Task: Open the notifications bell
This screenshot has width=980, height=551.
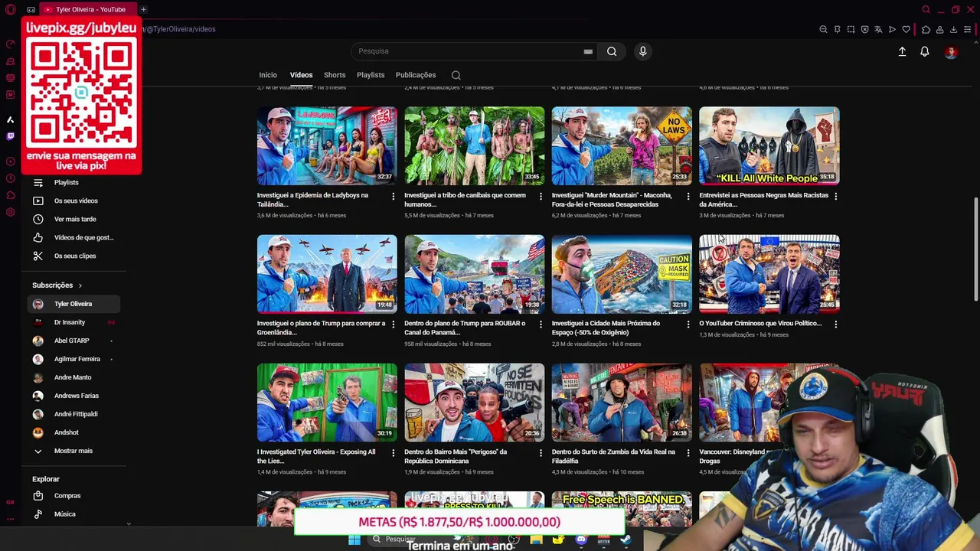Action: click(925, 51)
